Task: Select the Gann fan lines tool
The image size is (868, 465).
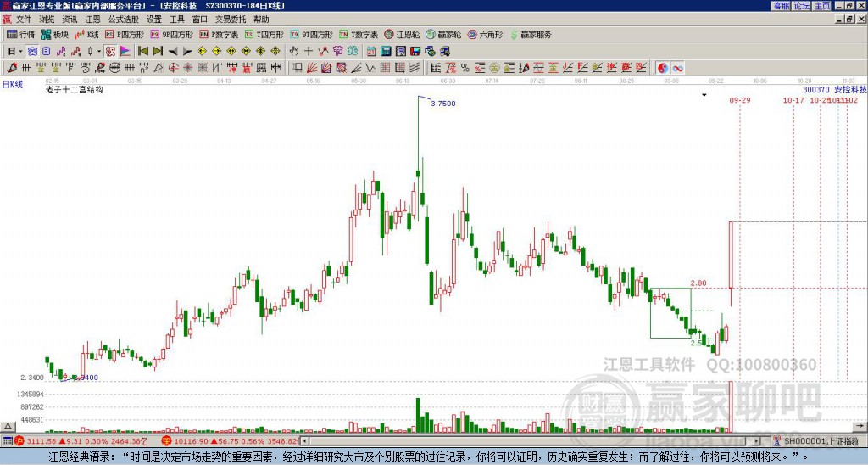Action: coord(312,68)
